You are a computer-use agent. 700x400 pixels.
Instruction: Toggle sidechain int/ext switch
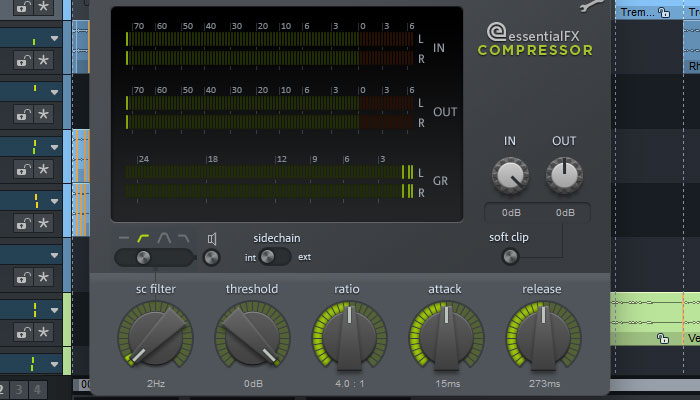tap(275, 257)
